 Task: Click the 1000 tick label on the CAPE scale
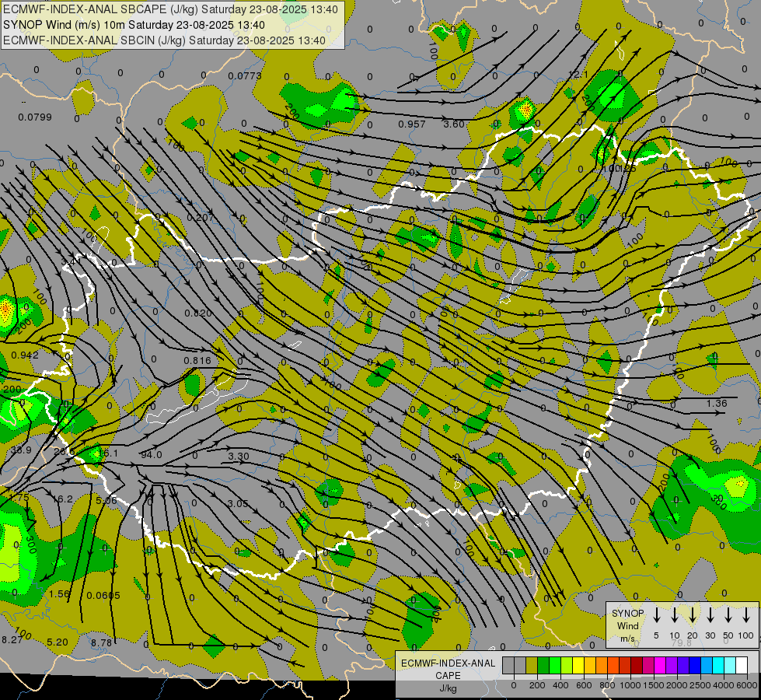click(x=630, y=685)
